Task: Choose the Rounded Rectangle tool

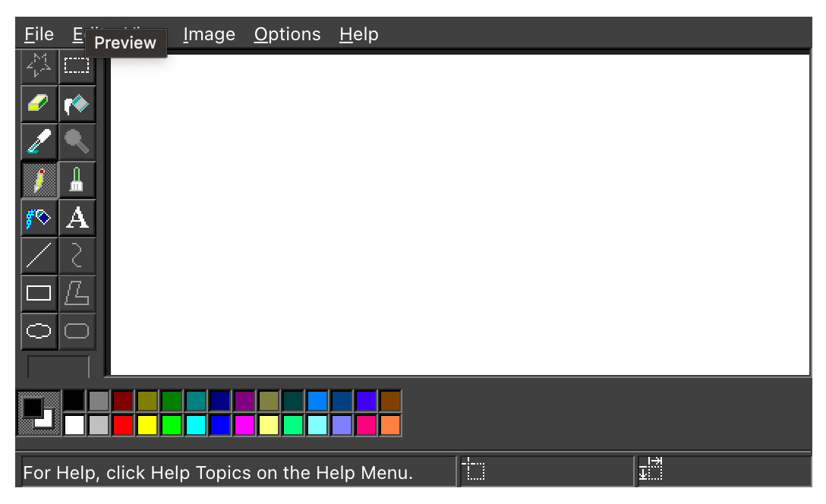Action: (77, 331)
